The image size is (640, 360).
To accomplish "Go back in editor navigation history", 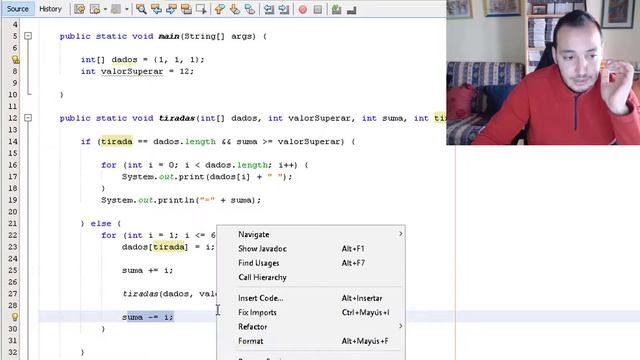I will [x=95, y=9].
